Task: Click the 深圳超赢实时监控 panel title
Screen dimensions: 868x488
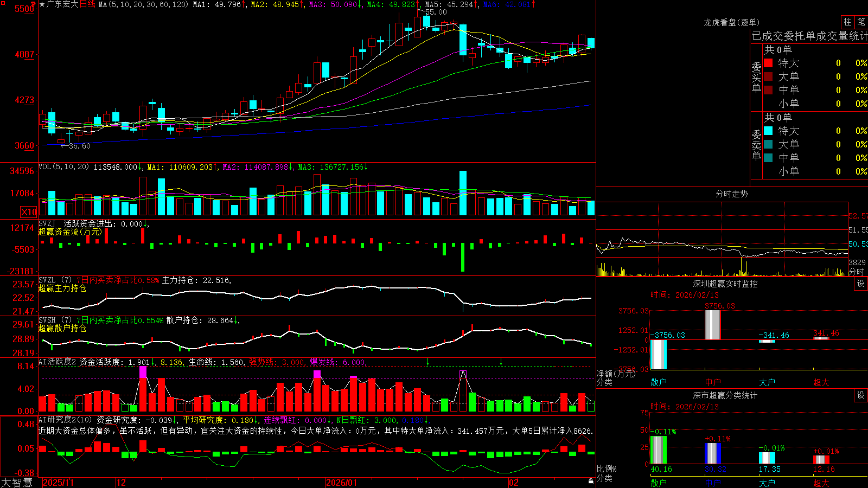Action: 725,284
